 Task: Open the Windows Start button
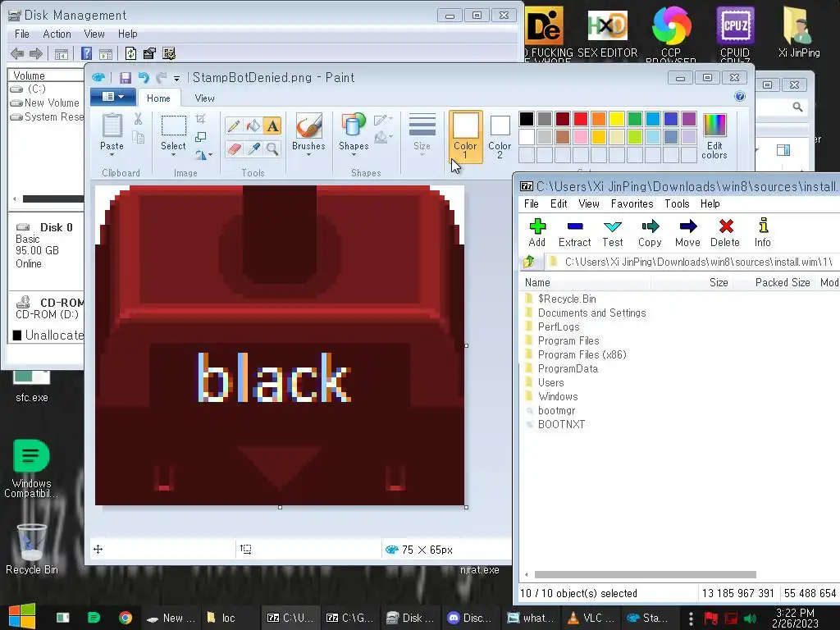click(22, 617)
